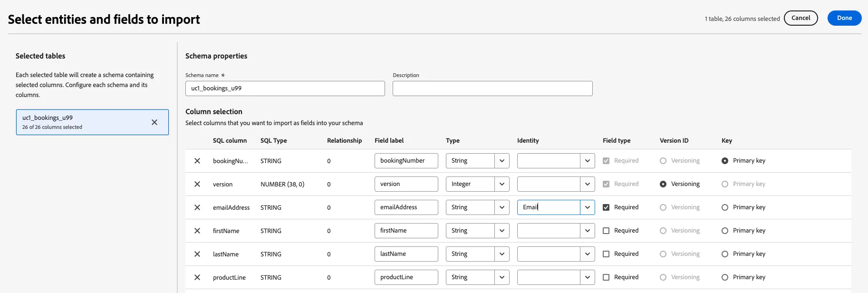Set firstName as Primary key
This screenshot has width=868, height=293.
point(725,231)
